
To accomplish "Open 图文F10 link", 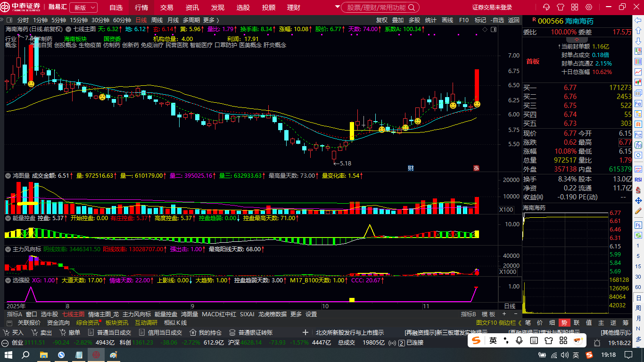I will (487, 323).
